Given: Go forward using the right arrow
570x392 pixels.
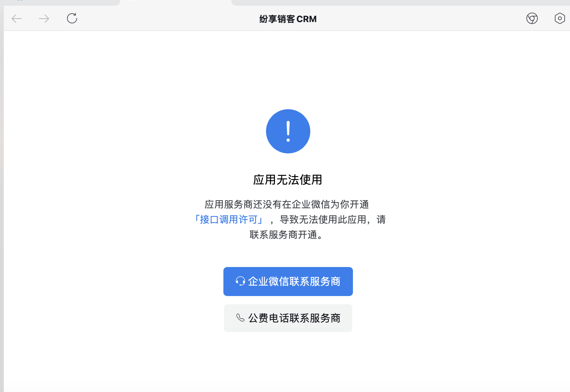Looking at the screenshot, I should pos(44,19).
